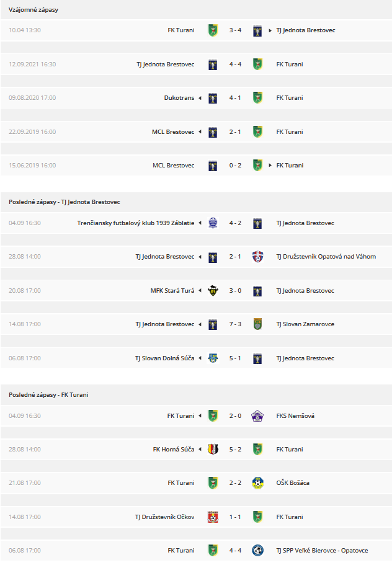Click Záblatie club crest icon
This screenshot has width=392, height=573.
pos(213,223)
